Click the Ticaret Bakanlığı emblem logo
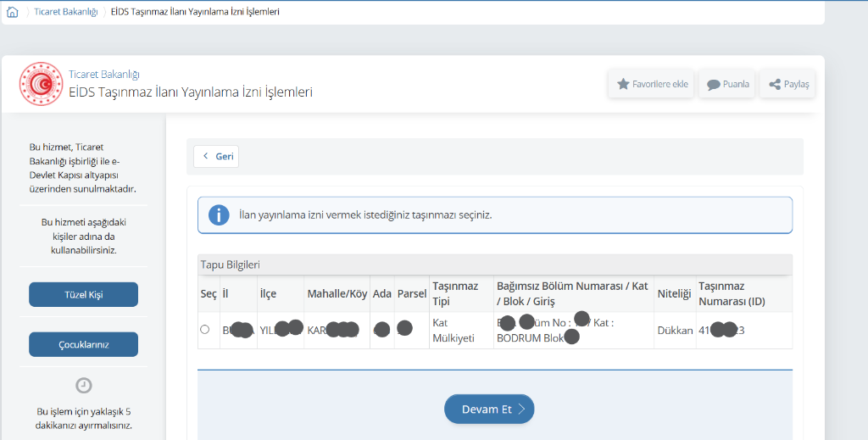Viewport: 868px width, 440px height. pyautogui.click(x=41, y=84)
